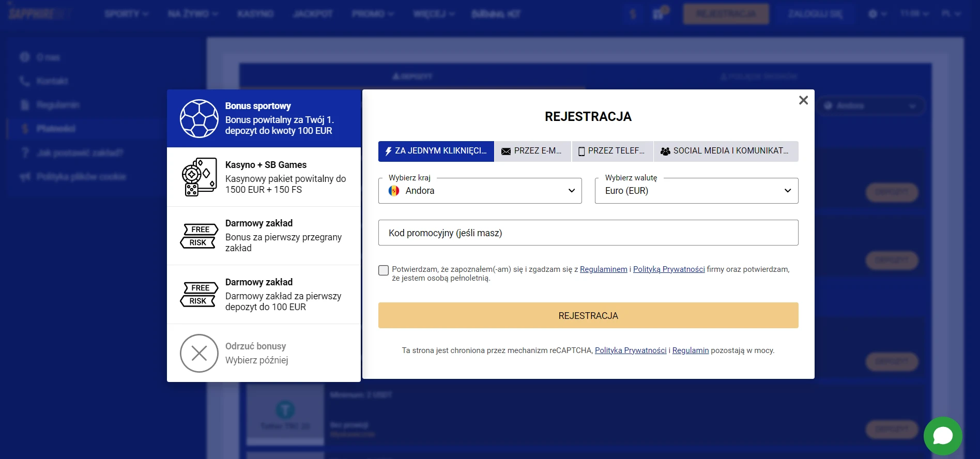Select the Odrzuć bonusy circle X option

[264, 353]
